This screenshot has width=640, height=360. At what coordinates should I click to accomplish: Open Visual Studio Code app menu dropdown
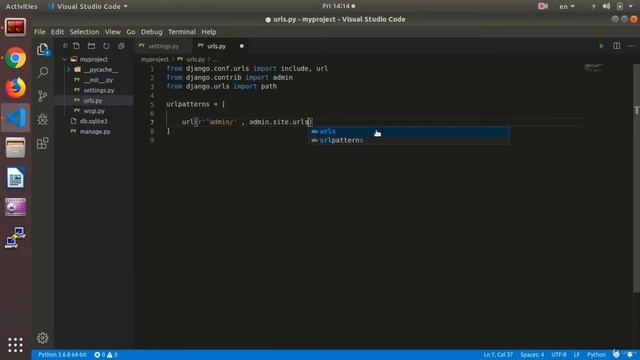(x=88, y=7)
